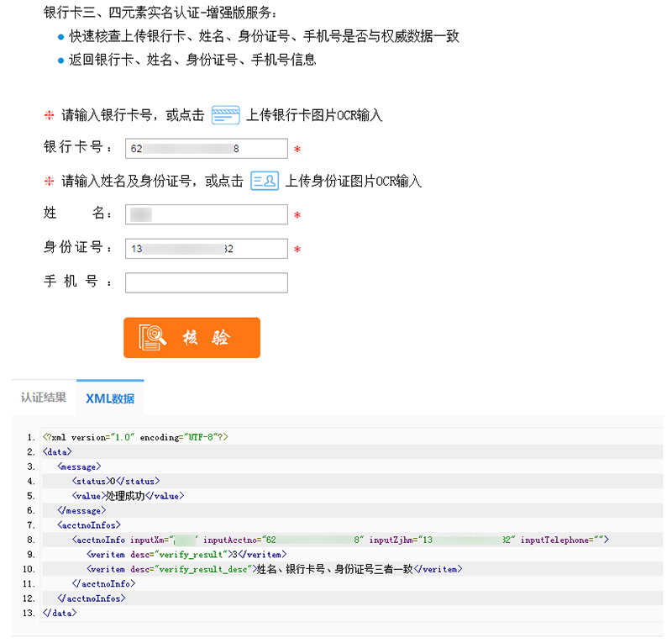Click the 银行卡三、四元素实名认证-增强版服务 heading
672x643 pixels.
[x=160, y=13]
